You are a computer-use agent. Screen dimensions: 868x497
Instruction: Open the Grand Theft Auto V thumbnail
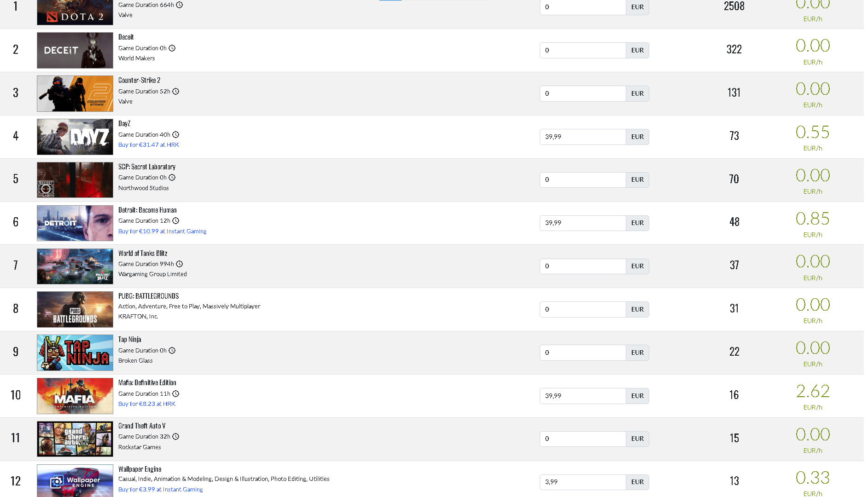click(75, 439)
